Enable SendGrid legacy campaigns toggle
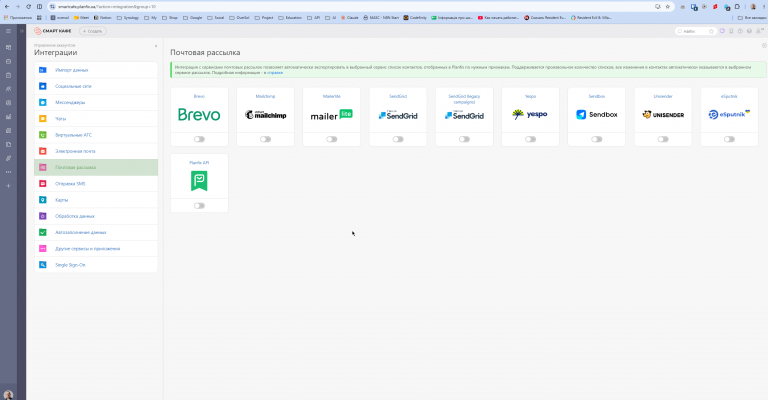 464,139
